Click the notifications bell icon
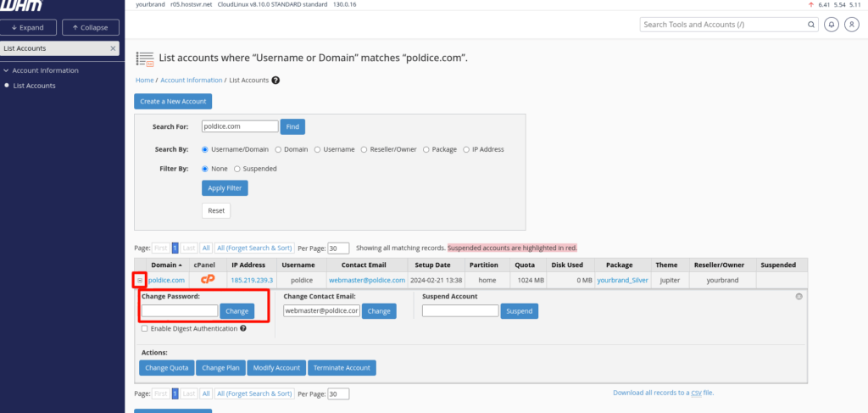The image size is (868, 413). click(832, 25)
